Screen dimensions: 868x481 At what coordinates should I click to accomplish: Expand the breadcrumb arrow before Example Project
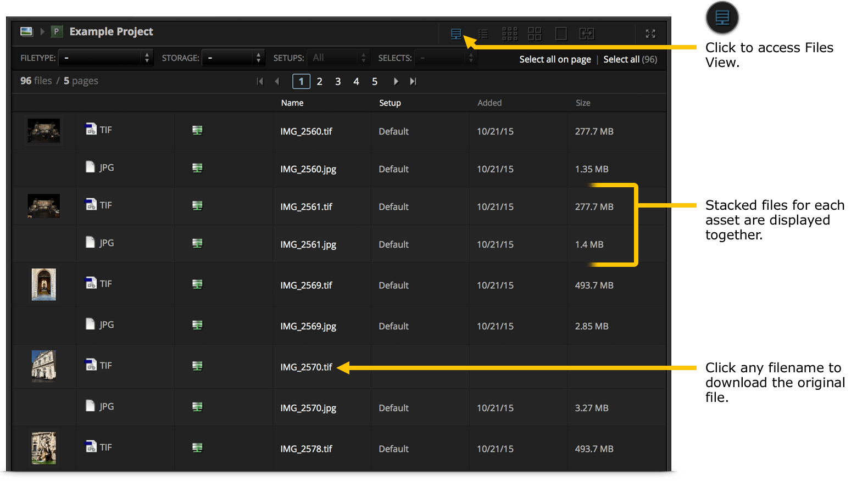[42, 31]
